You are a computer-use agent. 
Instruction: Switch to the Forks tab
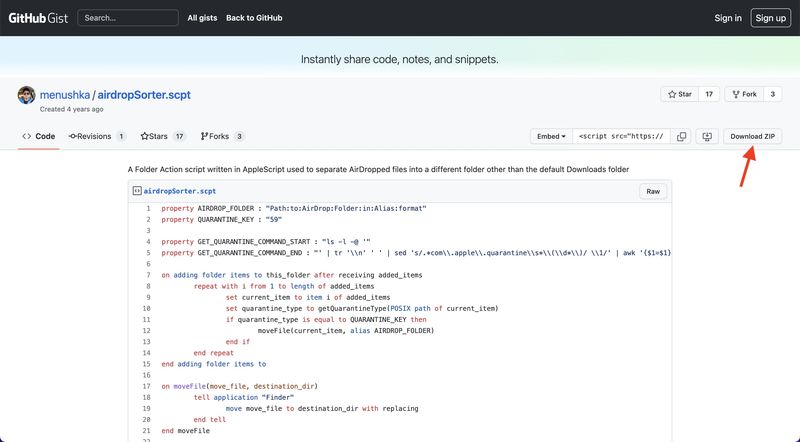pos(222,136)
